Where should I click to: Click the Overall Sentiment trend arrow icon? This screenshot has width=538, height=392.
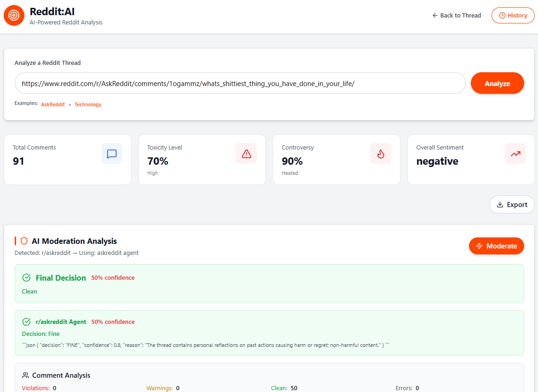(x=515, y=154)
